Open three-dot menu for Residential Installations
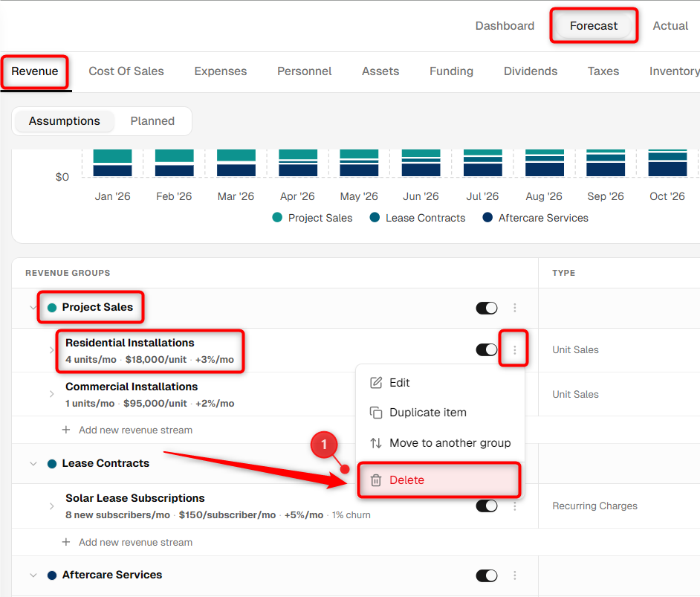700x597 pixels. [515, 350]
